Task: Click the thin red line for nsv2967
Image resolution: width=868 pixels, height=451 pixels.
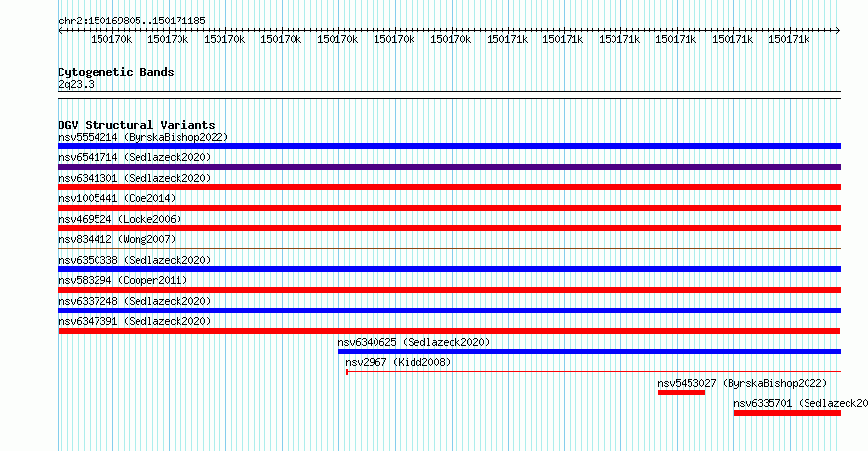Action: coord(593,372)
